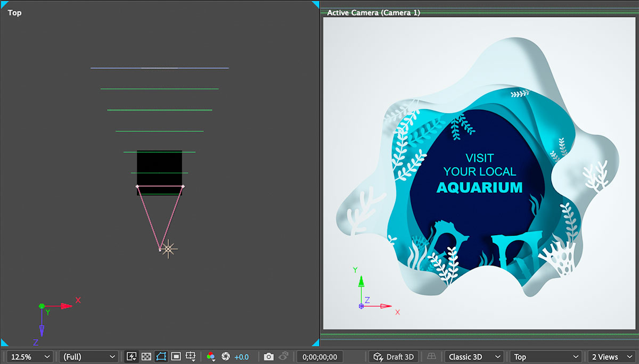This screenshot has width=639, height=364.
Task: Activate the Region of Interest tool
Action: (x=162, y=357)
